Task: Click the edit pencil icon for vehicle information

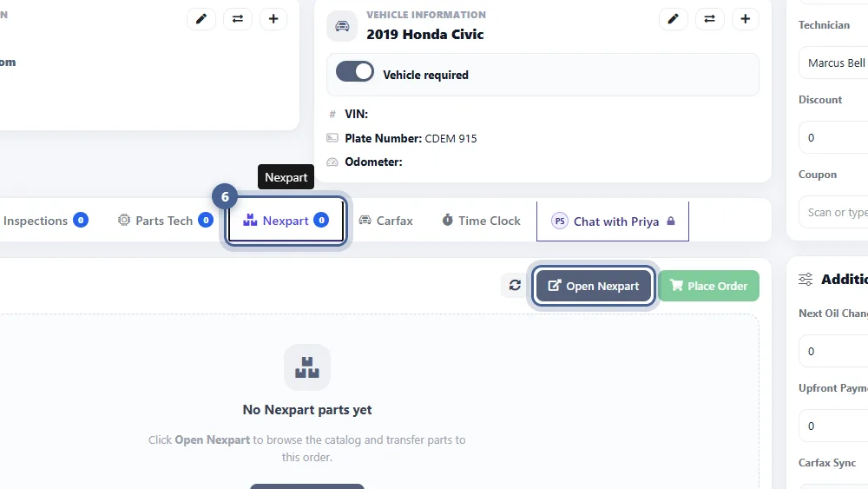Action: point(674,19)
